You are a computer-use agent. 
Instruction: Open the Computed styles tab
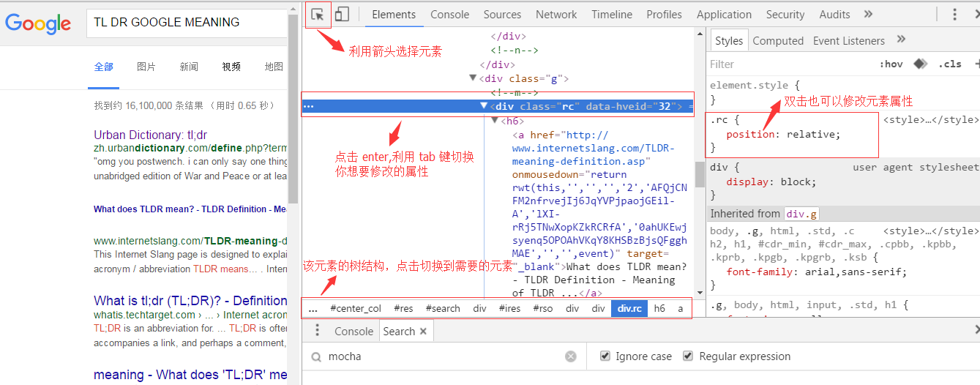[778, 41]
